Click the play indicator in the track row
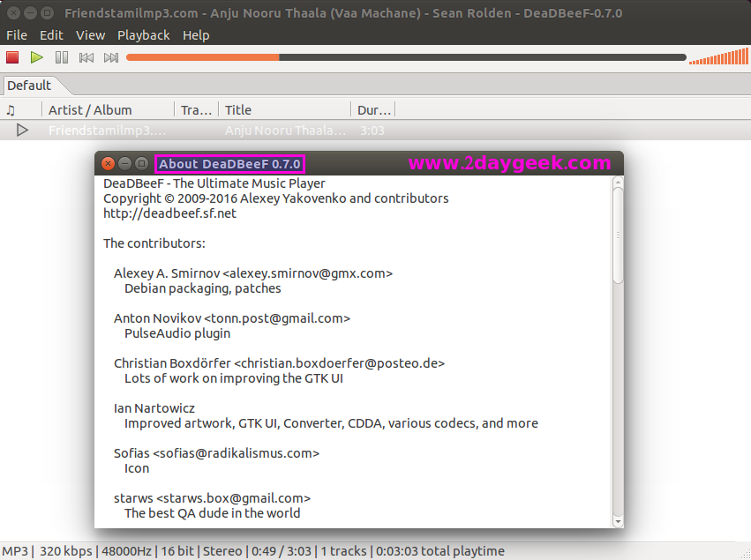 22,131
